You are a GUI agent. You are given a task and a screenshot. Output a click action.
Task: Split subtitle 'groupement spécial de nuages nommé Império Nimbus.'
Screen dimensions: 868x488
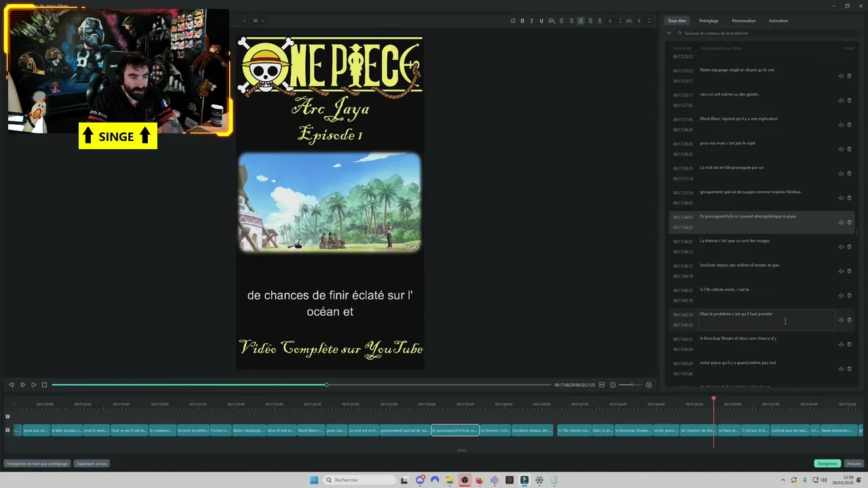point(841,198)
